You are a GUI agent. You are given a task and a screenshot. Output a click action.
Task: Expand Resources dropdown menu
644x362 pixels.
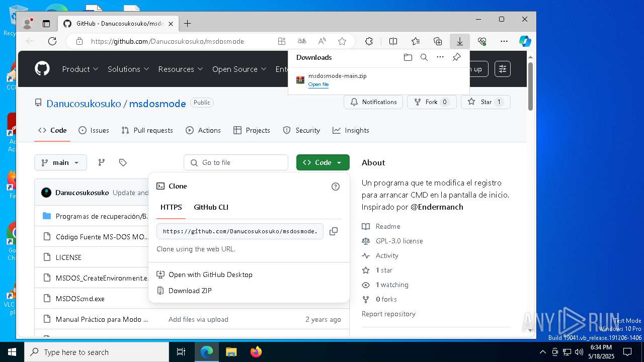pos(181,69)
